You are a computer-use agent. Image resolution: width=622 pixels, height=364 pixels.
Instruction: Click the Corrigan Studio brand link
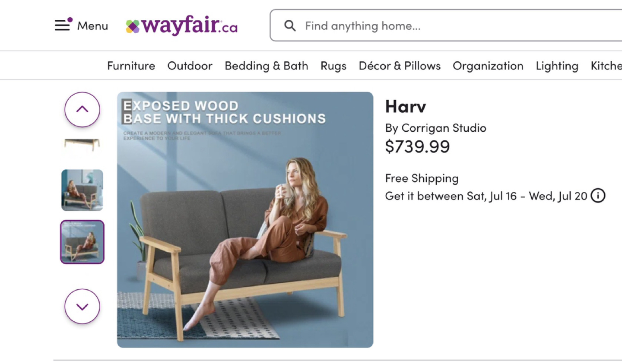[444, 128]
